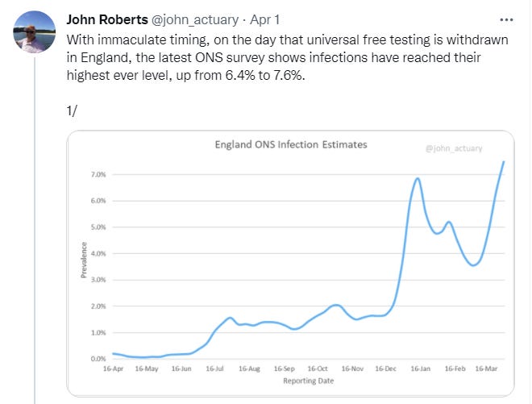
Task: Open the tweet's three-dot more options menu
Action: [x=506, y=19]
